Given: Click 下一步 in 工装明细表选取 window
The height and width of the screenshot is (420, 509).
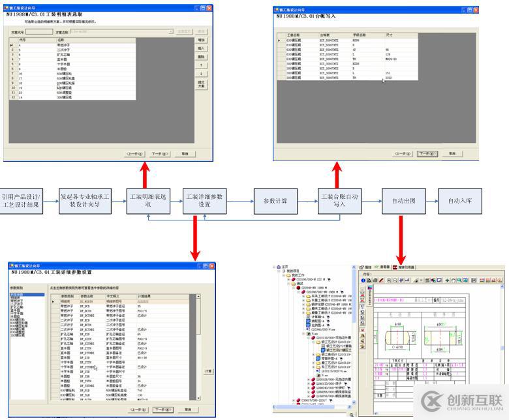Looking at the screenshot, I should pos(160,154).
